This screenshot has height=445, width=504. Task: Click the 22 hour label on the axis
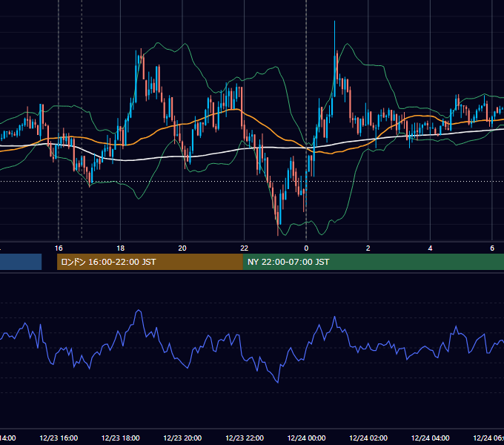coord(245,248)
